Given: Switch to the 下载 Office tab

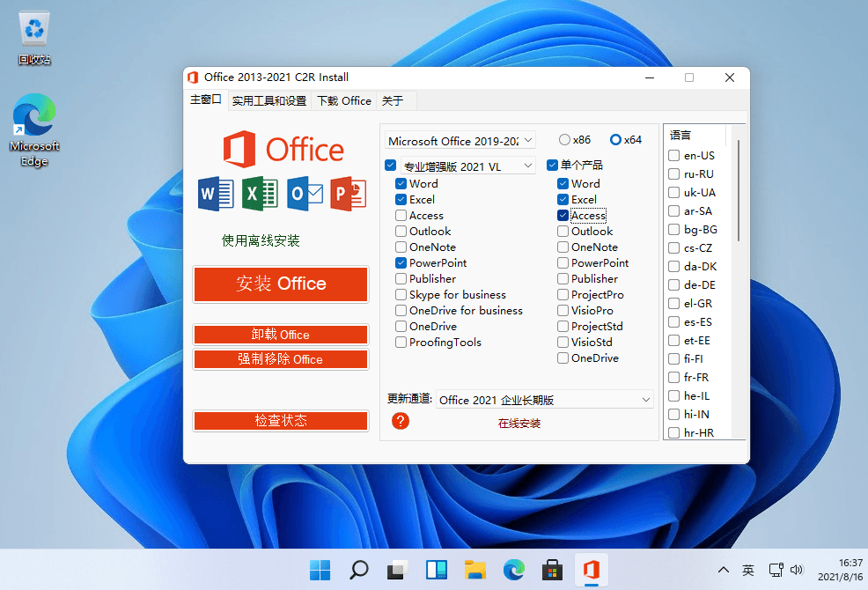Looking at the screenshot, I should tap(344, 100).
